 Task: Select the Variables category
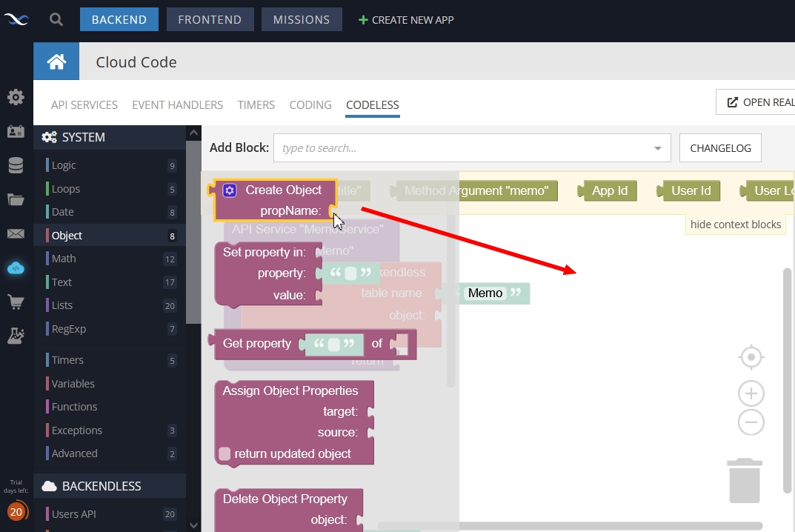tap(110, 384)
